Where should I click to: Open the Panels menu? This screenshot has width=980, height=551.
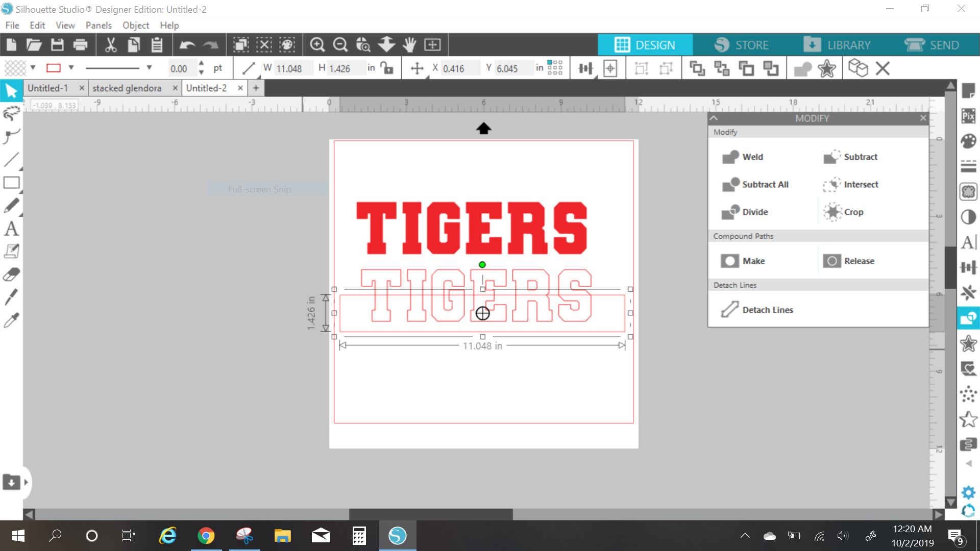tap(99, 25)
